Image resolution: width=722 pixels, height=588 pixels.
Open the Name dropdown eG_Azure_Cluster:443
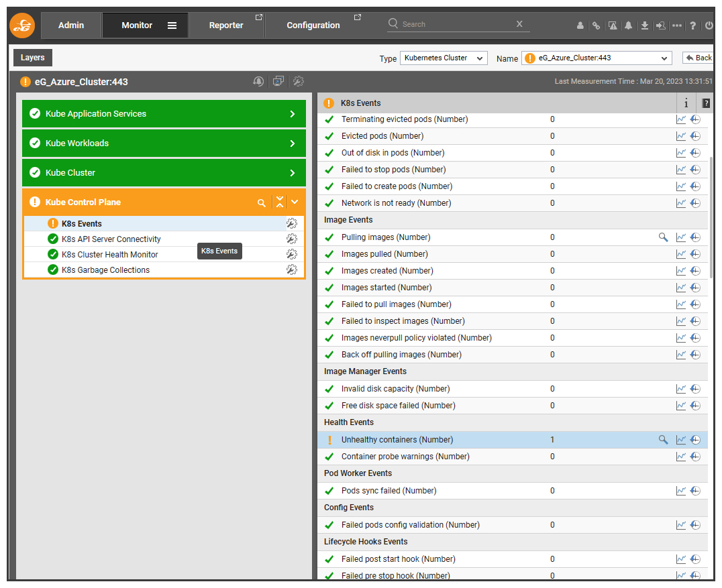click(x=597, y=58)
